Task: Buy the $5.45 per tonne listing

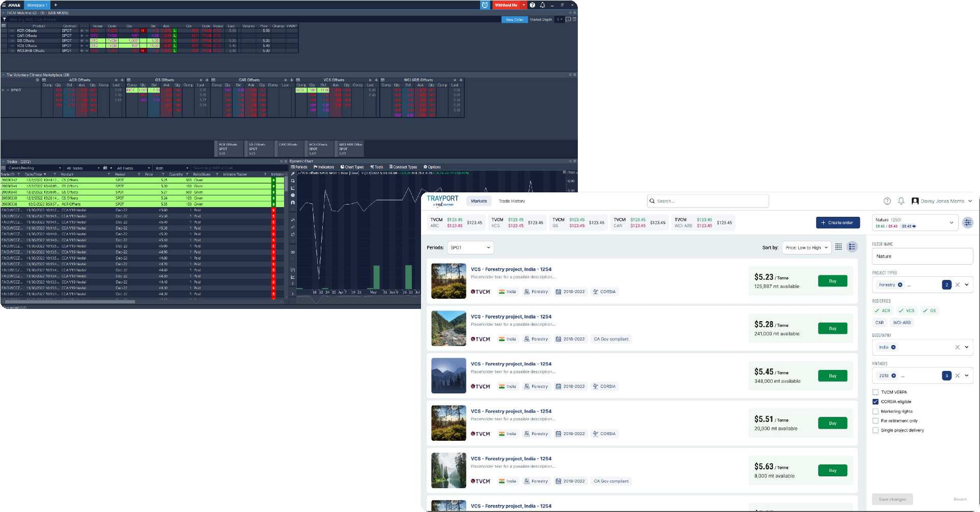Action: pyautogui.click(x=833, y=376)
